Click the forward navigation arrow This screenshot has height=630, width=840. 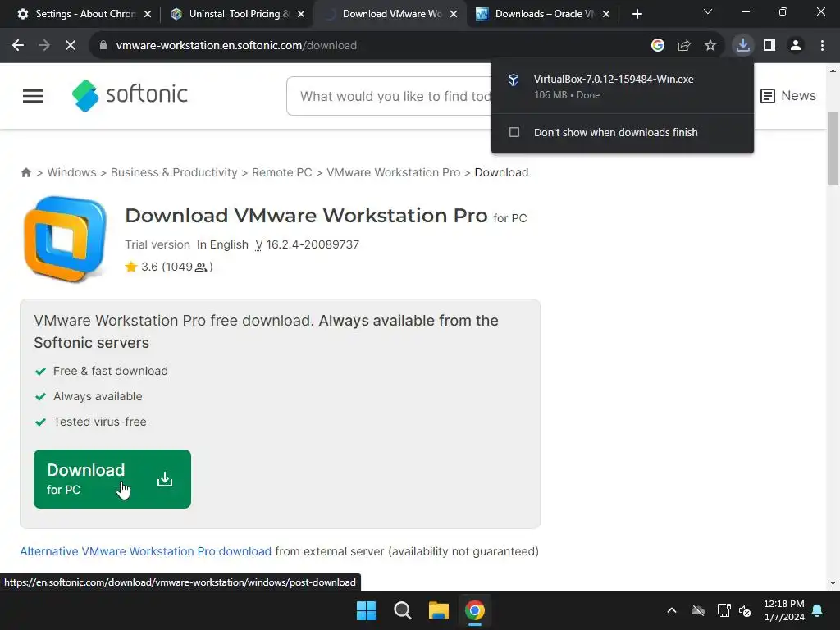click(44, 46)
